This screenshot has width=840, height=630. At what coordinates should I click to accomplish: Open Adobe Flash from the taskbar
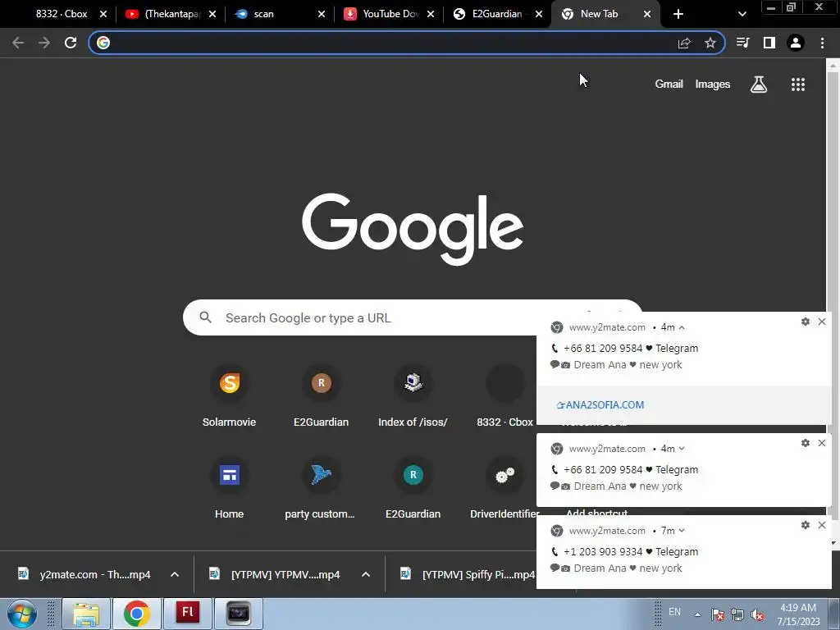188,614
